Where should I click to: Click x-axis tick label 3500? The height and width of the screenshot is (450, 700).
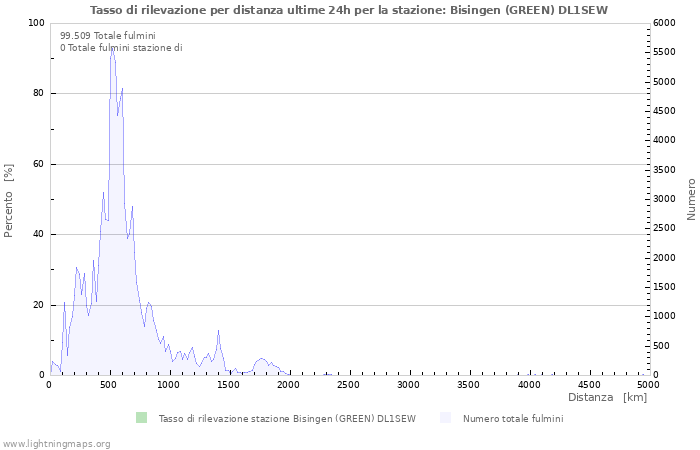pyautogui.click(x=468, y=385)
